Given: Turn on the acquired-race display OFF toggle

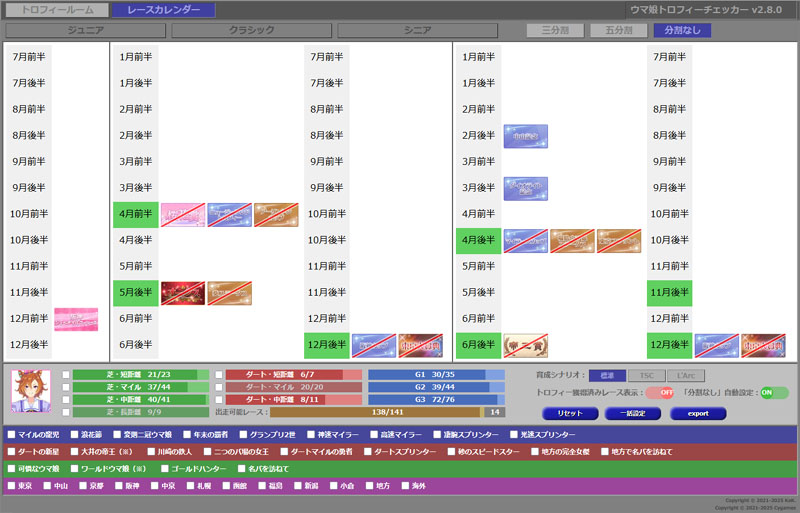Looking at the screenshot, I should [x=659, y=393].
